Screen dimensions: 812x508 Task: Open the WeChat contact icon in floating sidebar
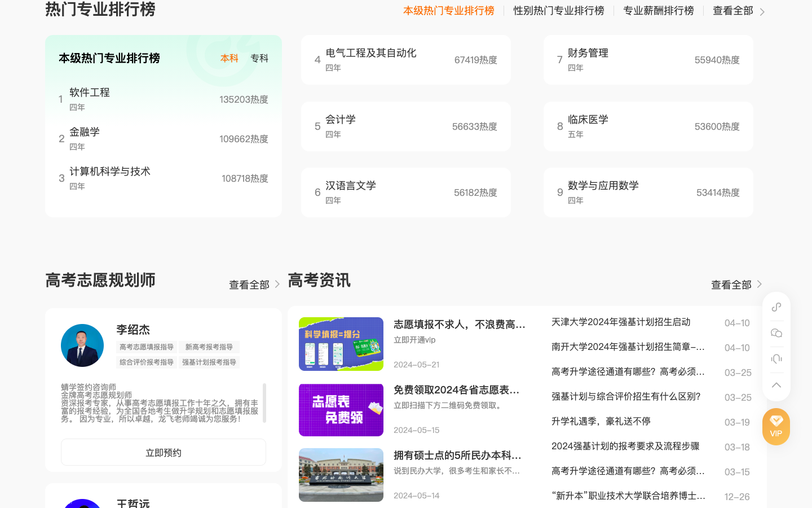[776, 333]
